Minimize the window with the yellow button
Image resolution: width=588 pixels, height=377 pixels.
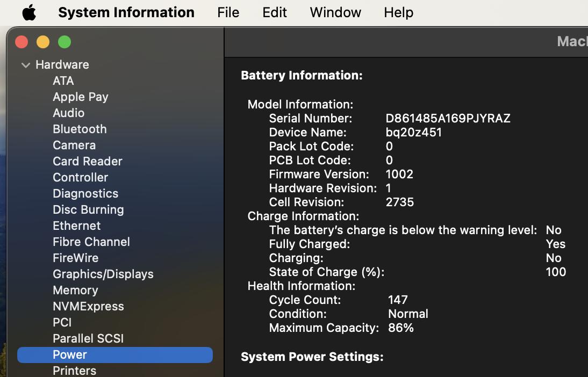click(43, 42)
